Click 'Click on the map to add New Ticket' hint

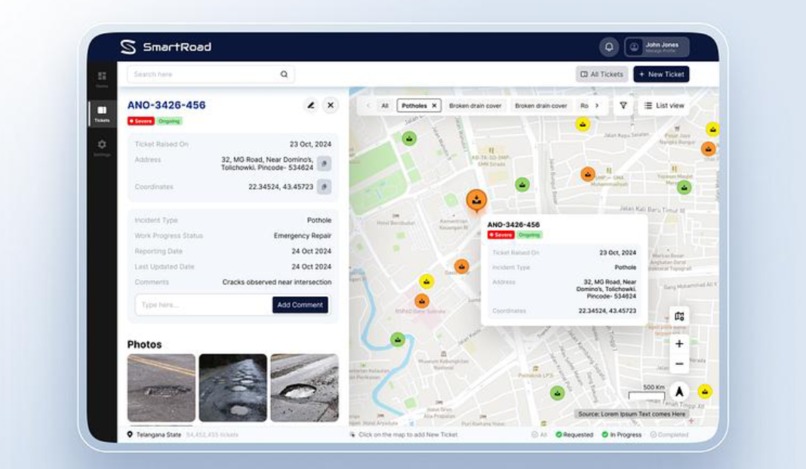pyautogui.click(x=408, y=435)
